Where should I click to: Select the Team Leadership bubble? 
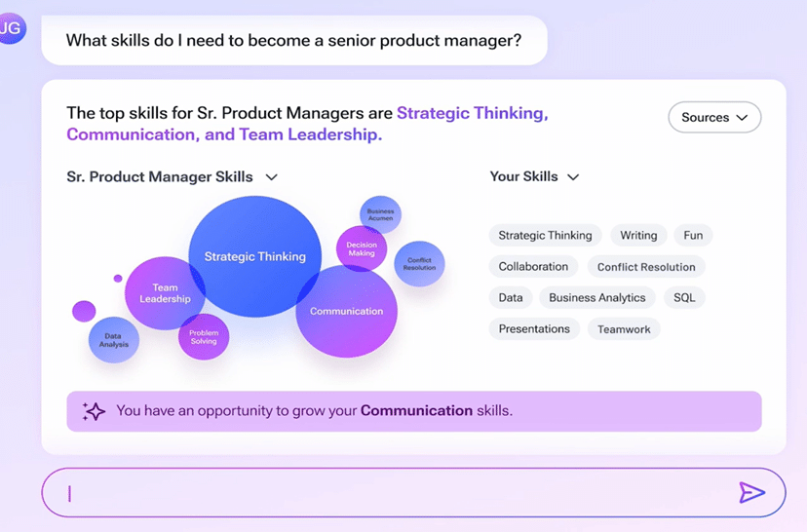coord(165,293)
